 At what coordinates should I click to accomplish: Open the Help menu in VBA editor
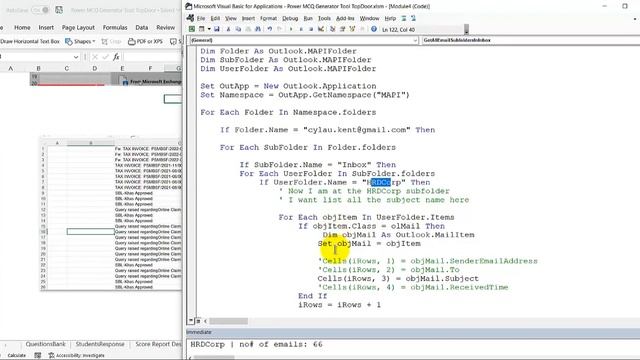tap(390, 18)
